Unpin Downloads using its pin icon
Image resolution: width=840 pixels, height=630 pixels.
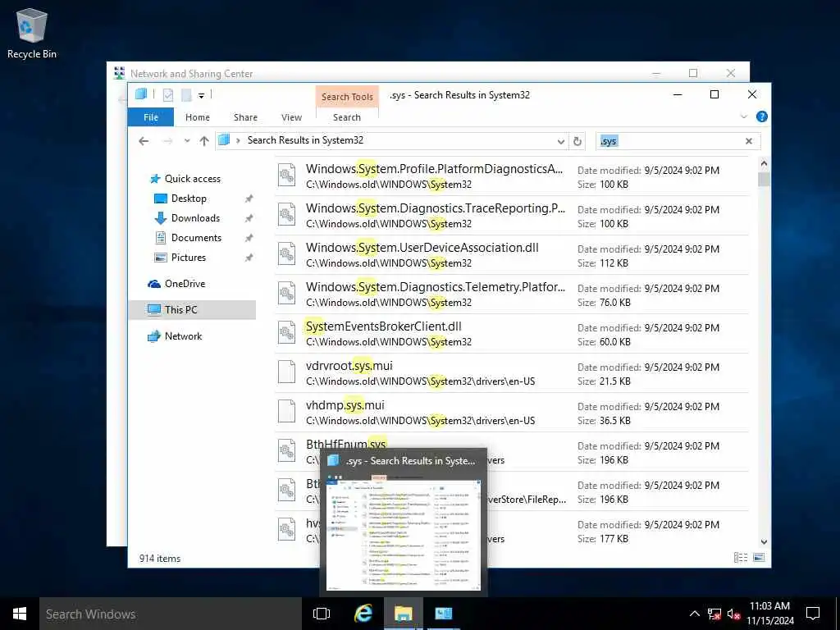[249, 218]
